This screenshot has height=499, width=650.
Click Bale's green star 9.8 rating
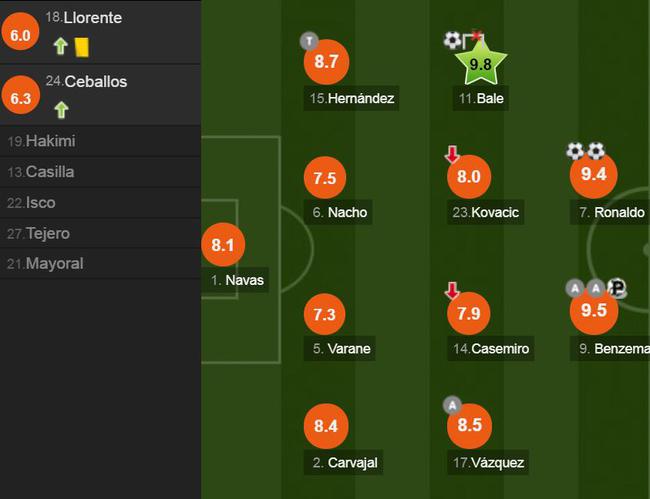coord(480,62)
